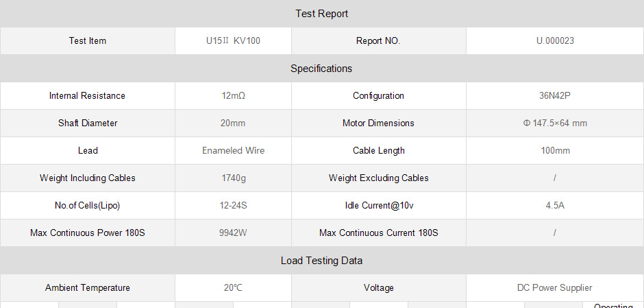
Task: Select the 1740g weight value
Action: coord(234,178)
